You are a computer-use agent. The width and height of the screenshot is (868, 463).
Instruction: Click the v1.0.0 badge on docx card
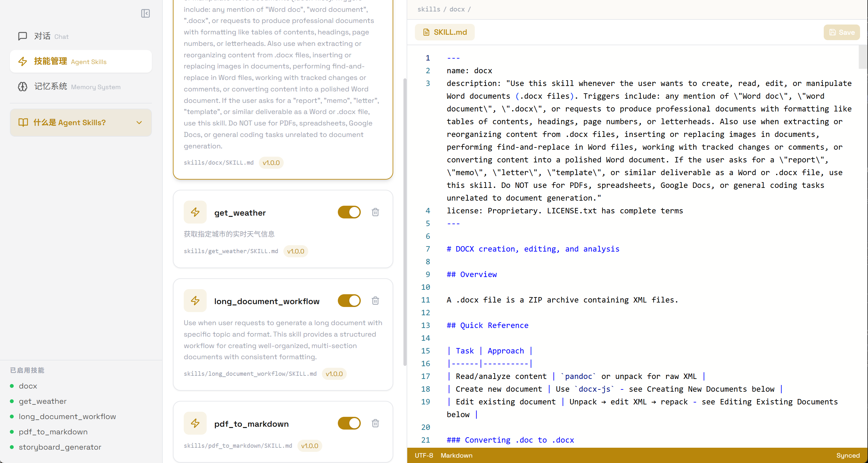click(271, 162)
